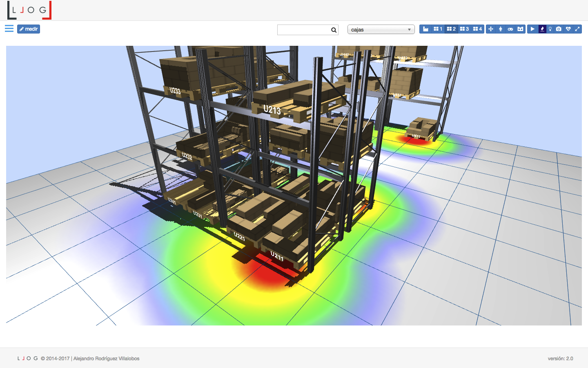Open the cajas dropdown
Screen dimensions: 588x368
point(381,29)
